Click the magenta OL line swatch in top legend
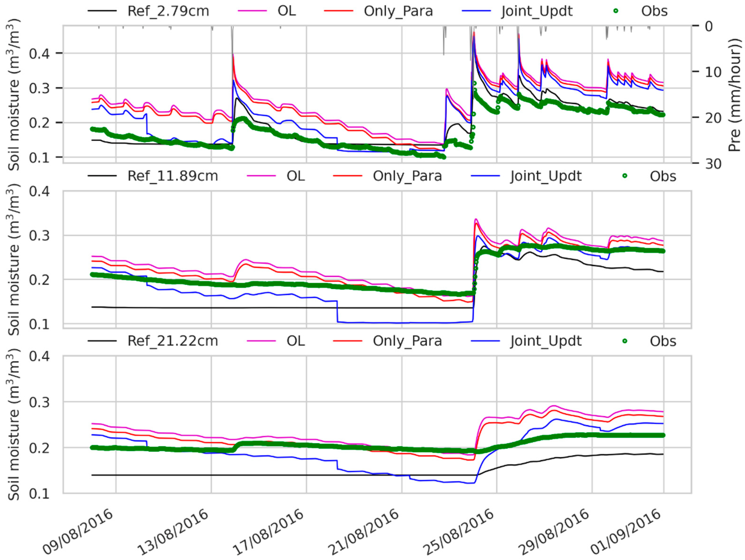The height and width of the screenshot is (560, 745). pyautogui.click(x=252, y=11)
